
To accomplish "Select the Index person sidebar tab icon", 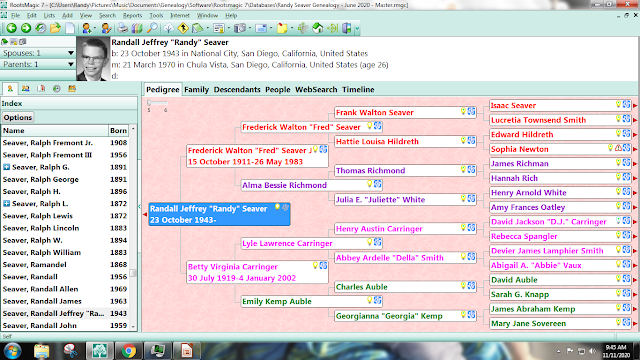I will click(10, 89).
